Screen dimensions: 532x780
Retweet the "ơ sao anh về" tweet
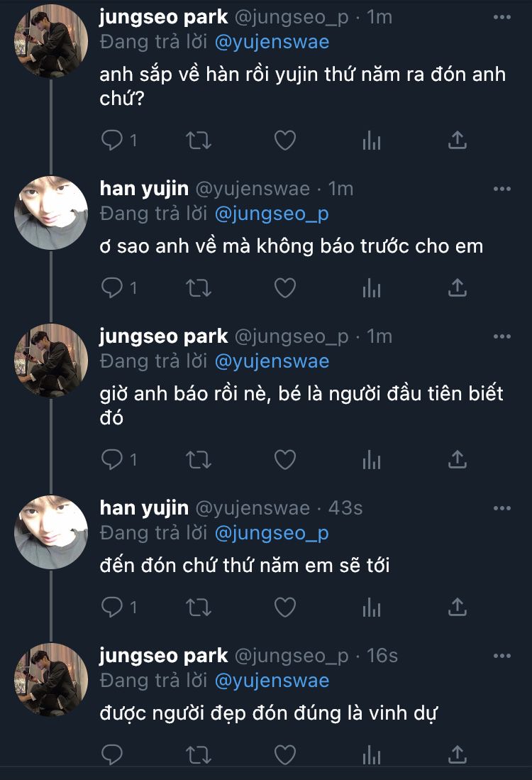(x=199, y=287)
